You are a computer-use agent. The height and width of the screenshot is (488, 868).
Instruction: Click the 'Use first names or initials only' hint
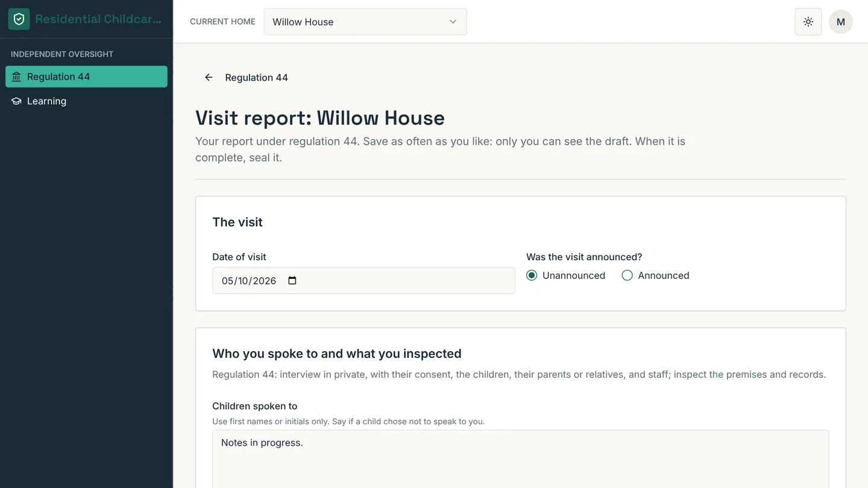(x=348, y=421)
